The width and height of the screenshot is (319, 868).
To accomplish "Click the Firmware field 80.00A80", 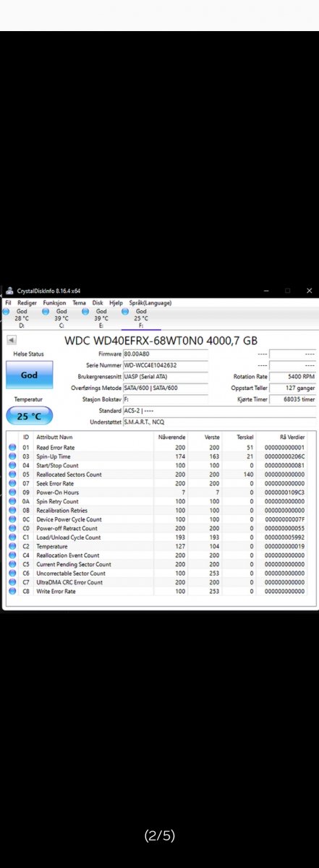I will [x=166, y=354].
